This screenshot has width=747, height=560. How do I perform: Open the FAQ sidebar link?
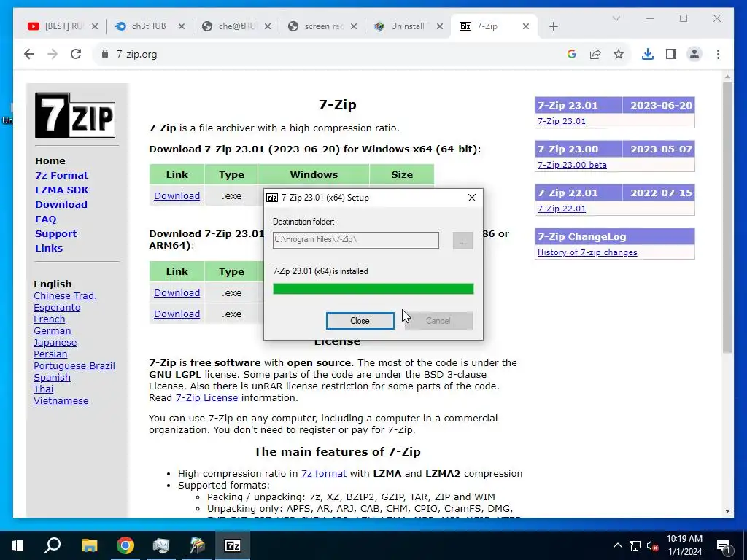tap(46, 219)
